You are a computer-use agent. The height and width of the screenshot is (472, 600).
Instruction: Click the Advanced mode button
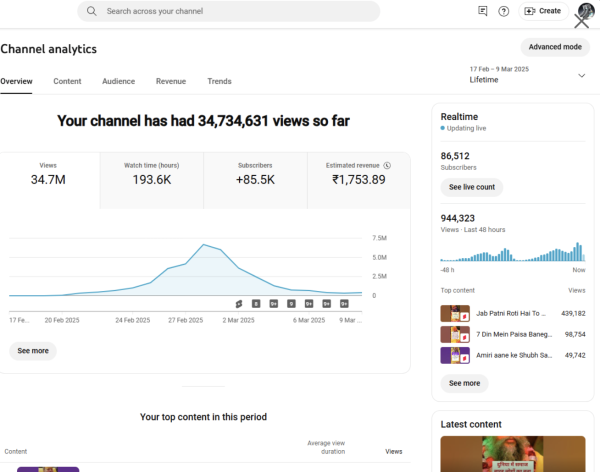554,47
